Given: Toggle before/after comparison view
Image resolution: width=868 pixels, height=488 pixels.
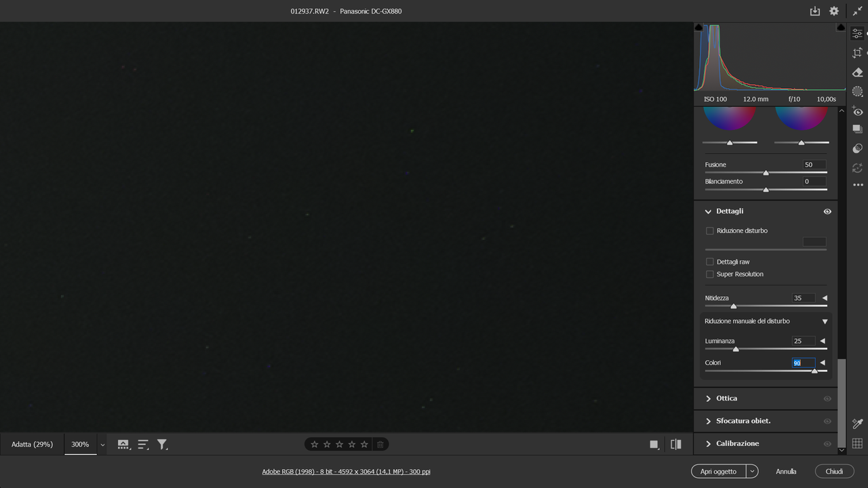Looking at the screenshot, I should (x=676, y=445).
